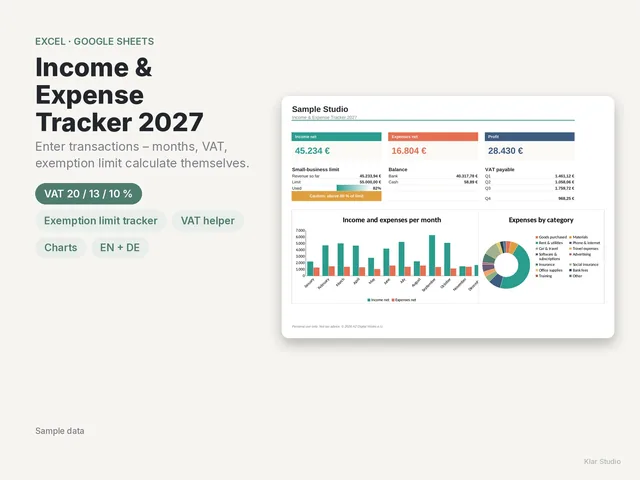Select the 'Charts' tag pill
640x480 pixels.
point(61,248)
